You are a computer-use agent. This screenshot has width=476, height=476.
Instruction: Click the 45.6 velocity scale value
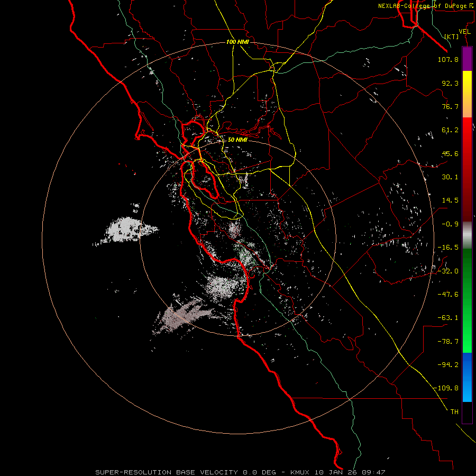pos(450,153)
